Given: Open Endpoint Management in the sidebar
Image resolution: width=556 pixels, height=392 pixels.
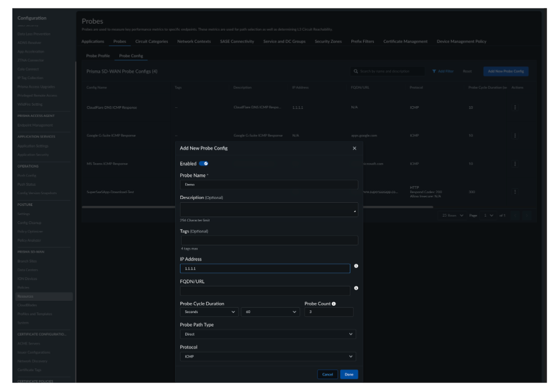Looking at the screenshot, I should click(35, 125).
